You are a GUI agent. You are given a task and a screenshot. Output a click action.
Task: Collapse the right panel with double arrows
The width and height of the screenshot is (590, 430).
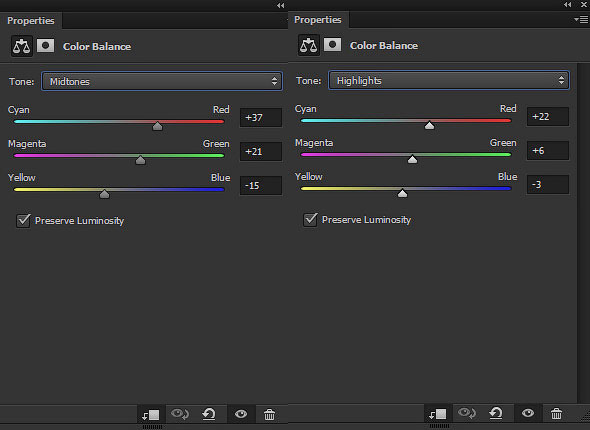(x=567, y=5)
